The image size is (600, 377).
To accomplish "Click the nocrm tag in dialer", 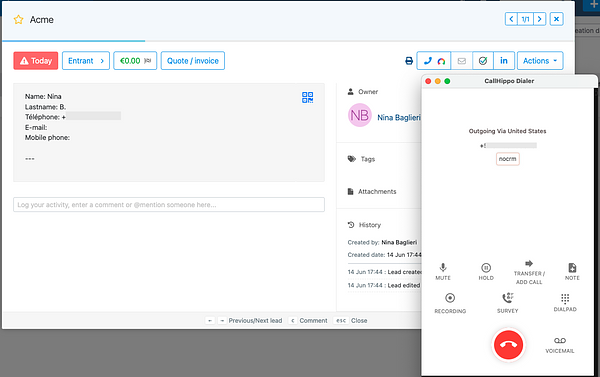I will tap(507, 159).
